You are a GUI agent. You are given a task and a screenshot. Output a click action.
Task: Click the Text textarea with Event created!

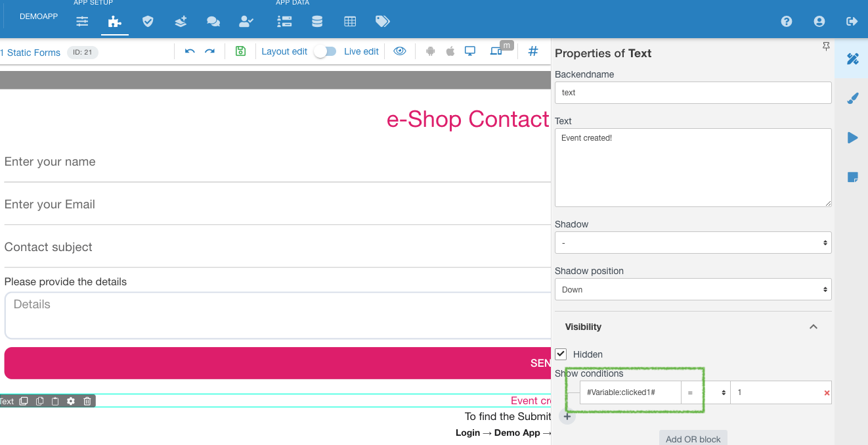(x=693, y=168)
